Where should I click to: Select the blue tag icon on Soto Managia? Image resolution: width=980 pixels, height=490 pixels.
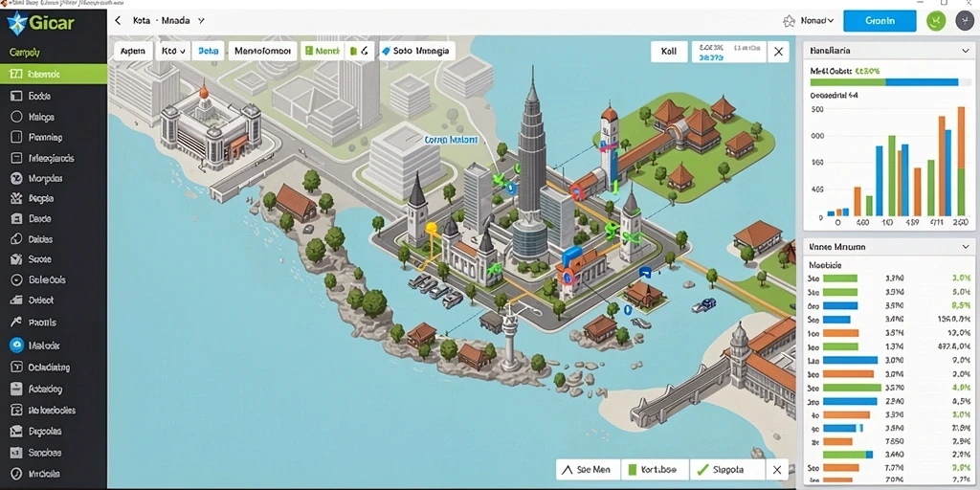coord(386,52)
